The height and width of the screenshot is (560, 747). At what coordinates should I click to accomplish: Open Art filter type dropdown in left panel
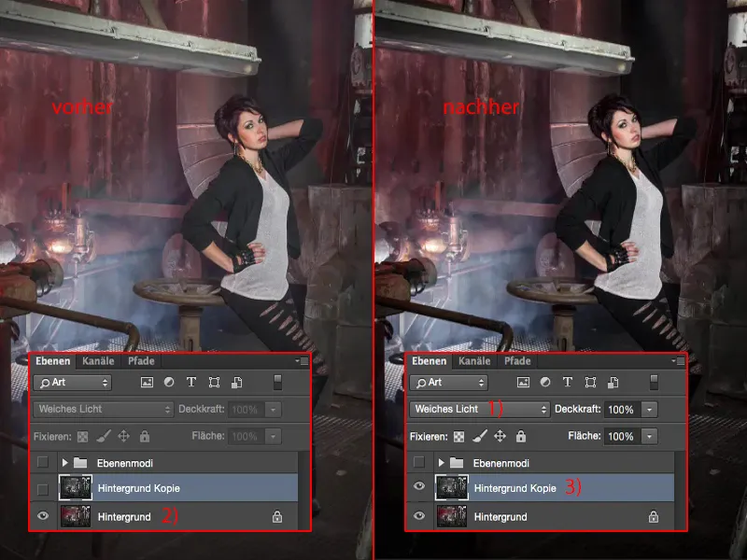[73, 383]
